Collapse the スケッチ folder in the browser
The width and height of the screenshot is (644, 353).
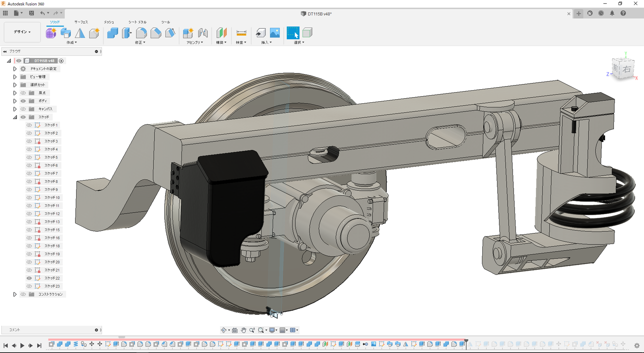tap(15, 117)
